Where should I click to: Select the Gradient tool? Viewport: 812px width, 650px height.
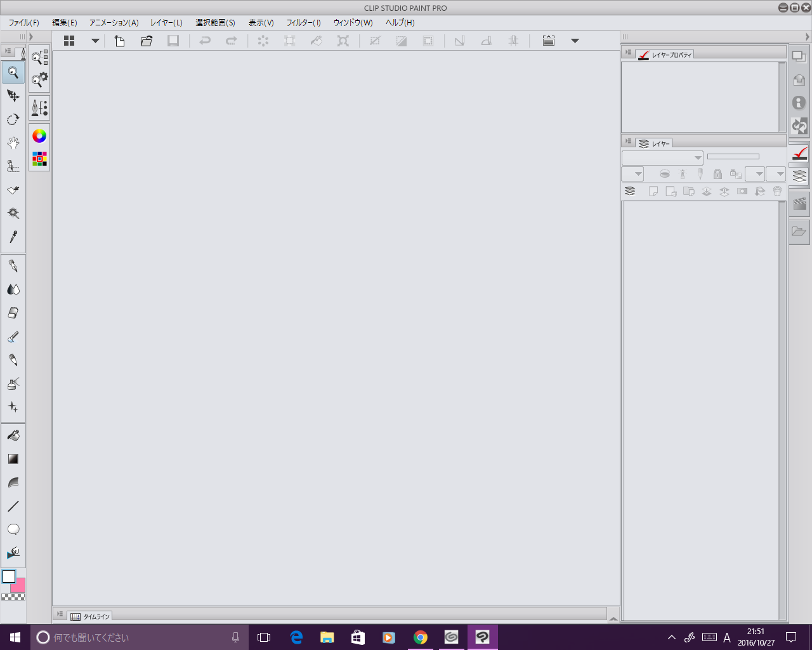click(13, 459)
